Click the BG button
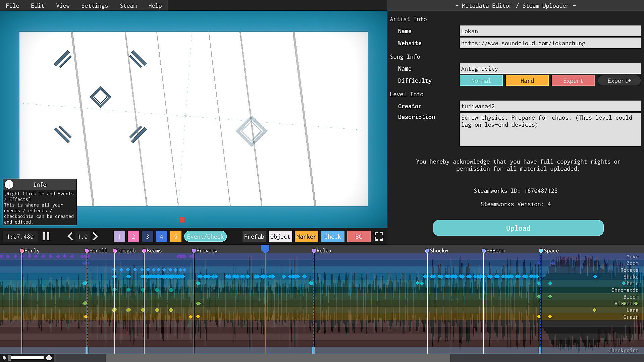The height and width of the screenshot is (362, 644). [359, 237]
